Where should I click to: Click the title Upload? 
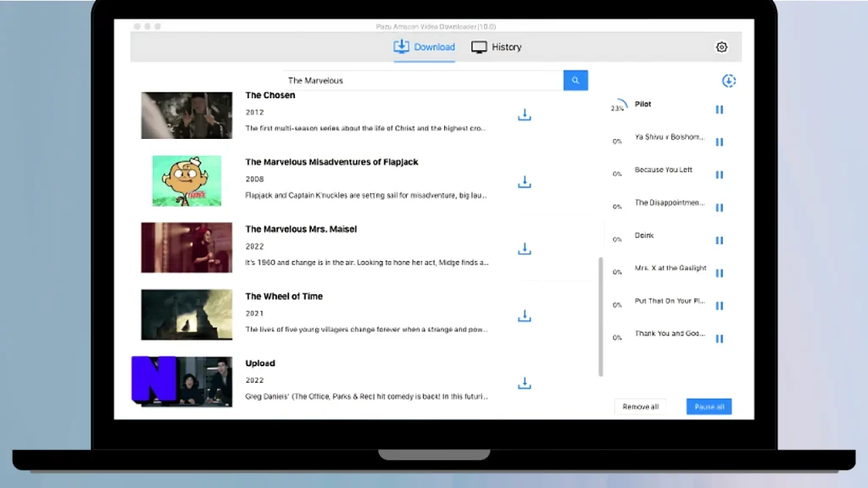pos(260,363)
